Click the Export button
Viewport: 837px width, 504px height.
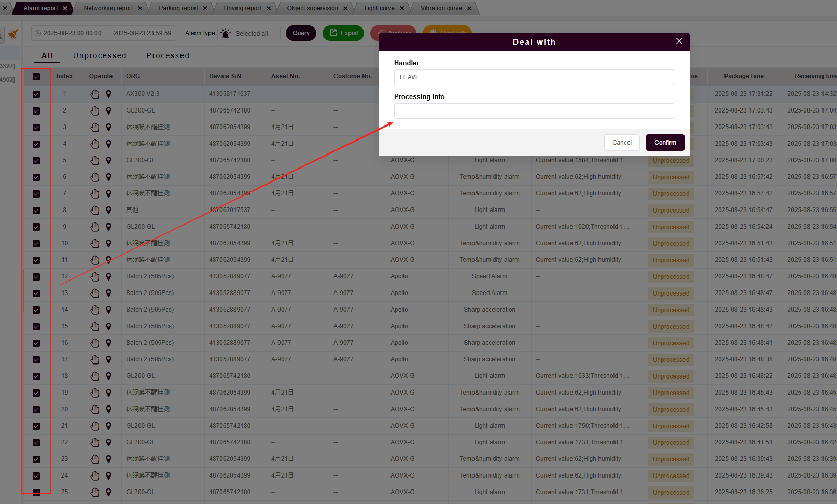click(x=343, y=33)
